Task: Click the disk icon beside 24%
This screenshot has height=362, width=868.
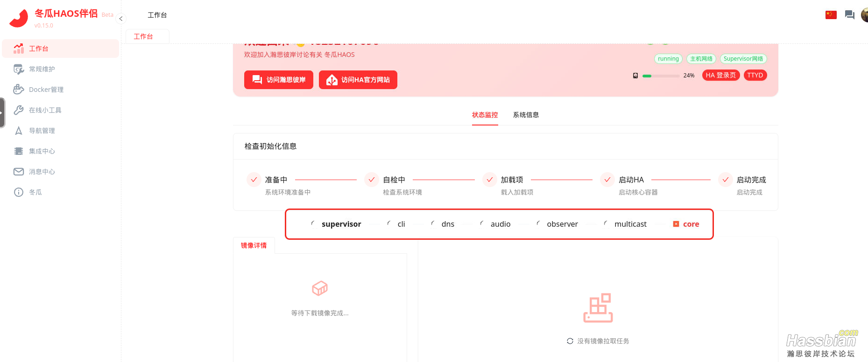Action: [x=635, y=76]
